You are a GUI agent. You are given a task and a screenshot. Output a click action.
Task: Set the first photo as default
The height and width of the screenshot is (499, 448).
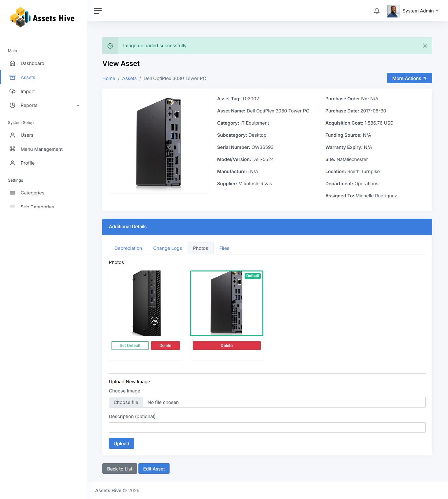[x=130, y=346]
